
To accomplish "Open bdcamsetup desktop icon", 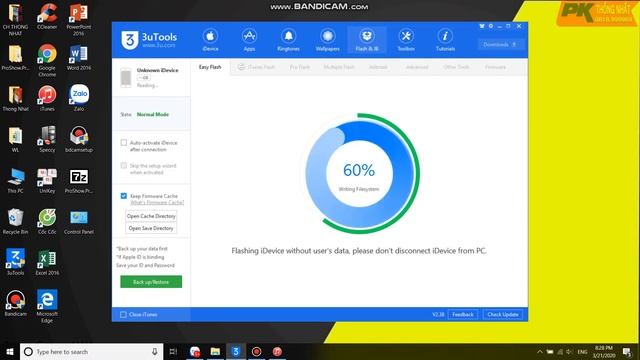I will coord(79,139).
